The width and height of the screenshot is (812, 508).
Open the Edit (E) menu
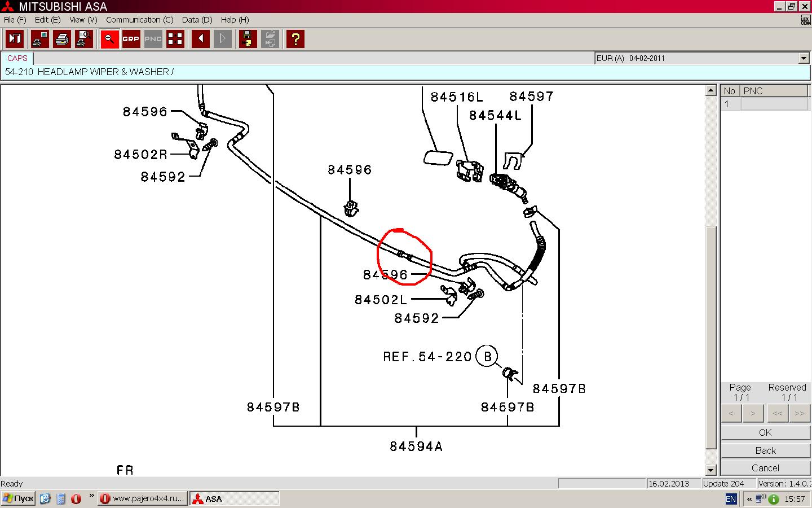(x=47, y=20)
